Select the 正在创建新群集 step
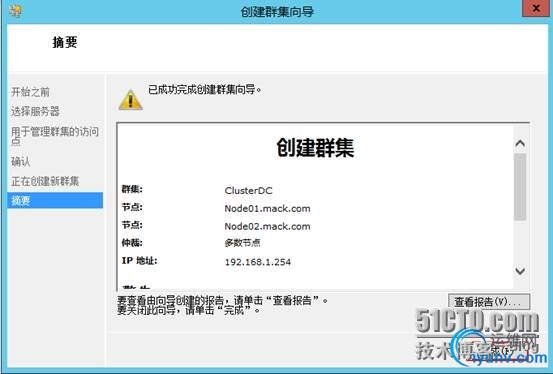 pyautogui.click(x=45, y=181)
